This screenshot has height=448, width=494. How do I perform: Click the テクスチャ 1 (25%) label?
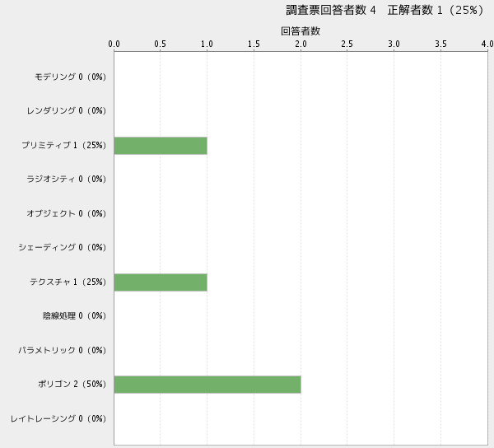[68, 282]
